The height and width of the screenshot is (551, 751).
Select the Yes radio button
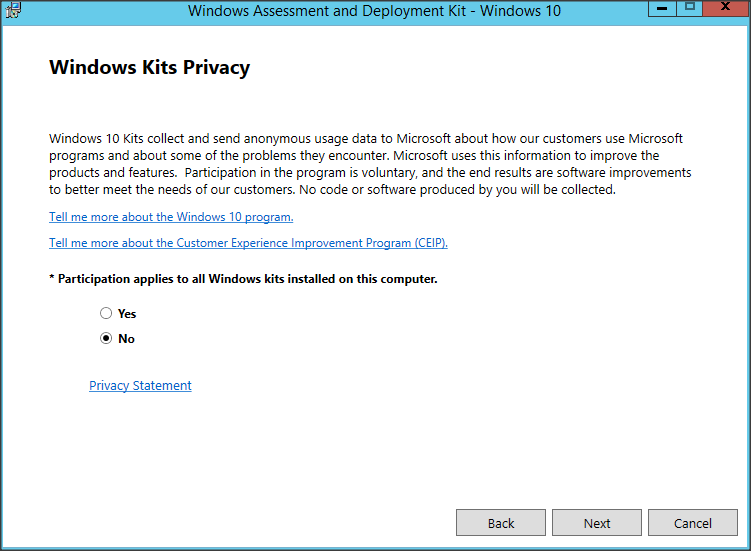click(106, 314)
